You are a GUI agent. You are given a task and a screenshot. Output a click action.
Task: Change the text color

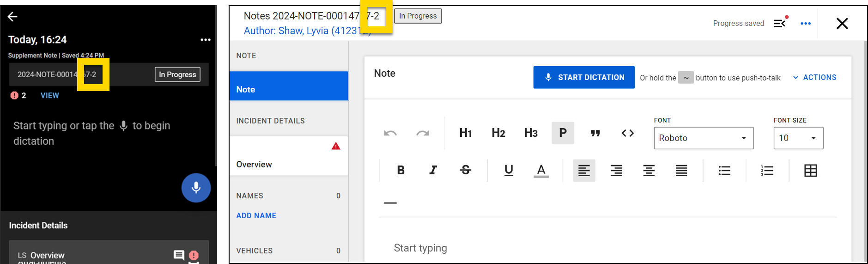pyautogui.click(x=541, y=170)
